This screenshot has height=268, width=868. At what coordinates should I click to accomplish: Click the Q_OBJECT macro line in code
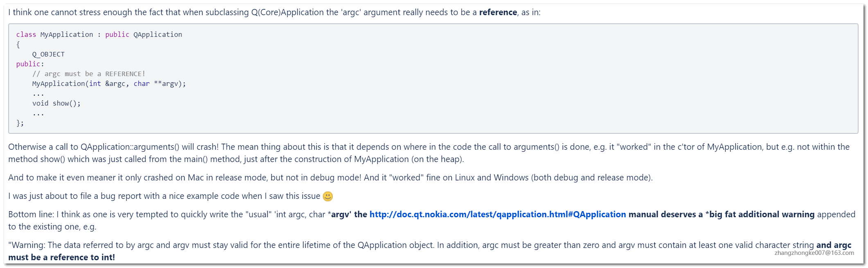pos(48,54)
